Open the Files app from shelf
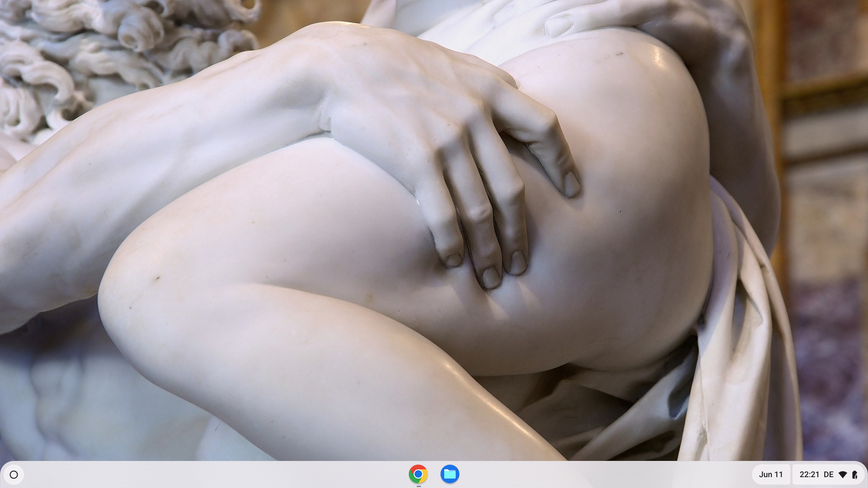The height and width of the screenshot is (488, 868). (450, 474)
